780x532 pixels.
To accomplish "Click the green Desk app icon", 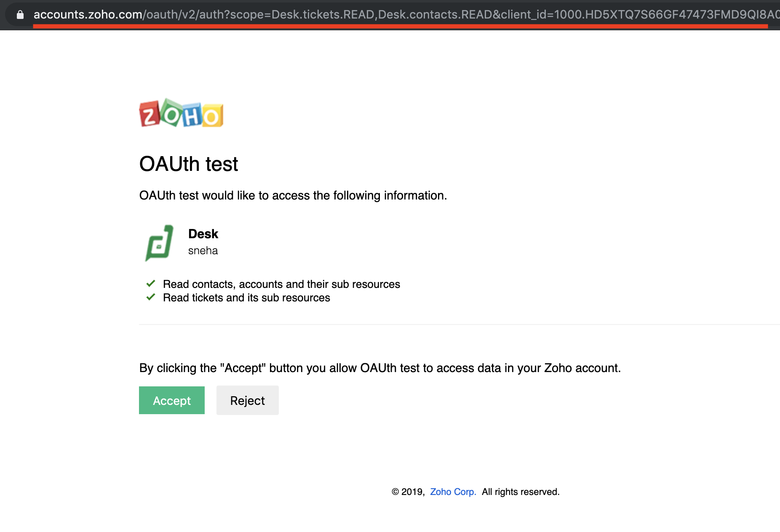I will (x=159, y=243).
